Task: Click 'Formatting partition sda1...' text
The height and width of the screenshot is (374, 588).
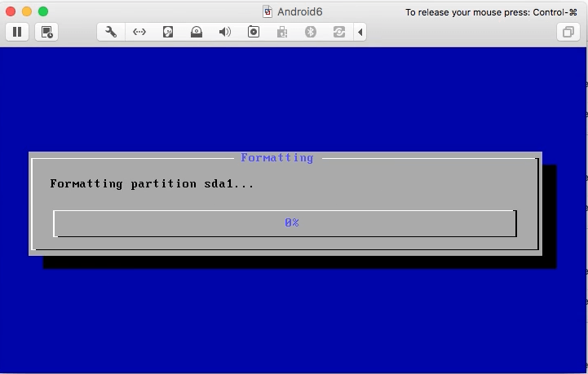Action: click(152, 183)
